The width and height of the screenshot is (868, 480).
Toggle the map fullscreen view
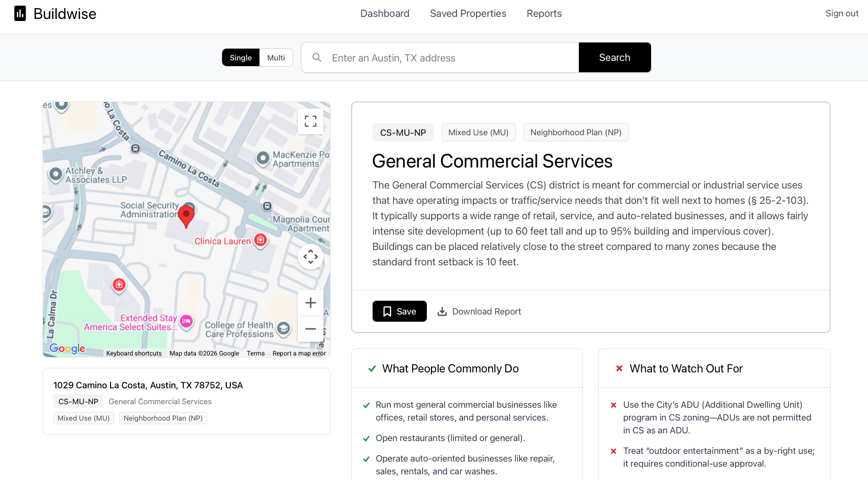[x=310, y=121]
